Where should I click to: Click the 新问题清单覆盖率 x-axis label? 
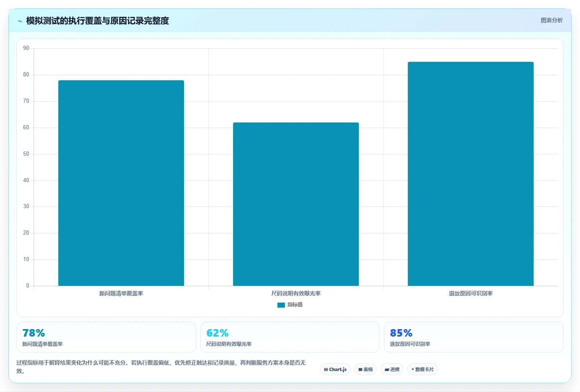pos(121,293)
